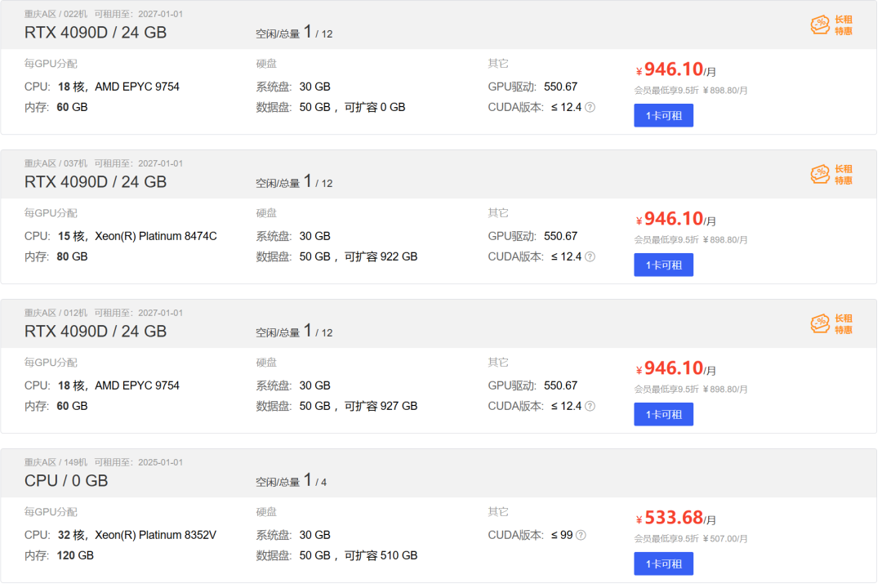Click the long-rent discount icon for 022机
882x588 pixels.
831,25
